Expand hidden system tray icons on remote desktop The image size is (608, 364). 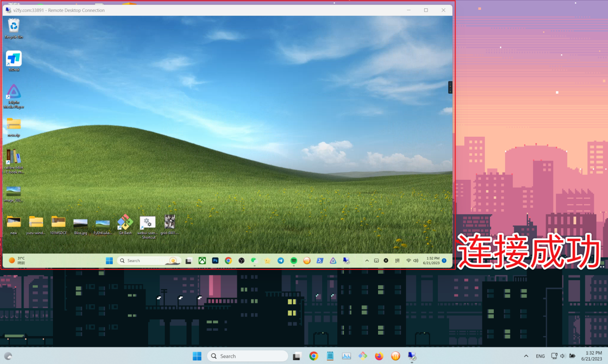367,260
